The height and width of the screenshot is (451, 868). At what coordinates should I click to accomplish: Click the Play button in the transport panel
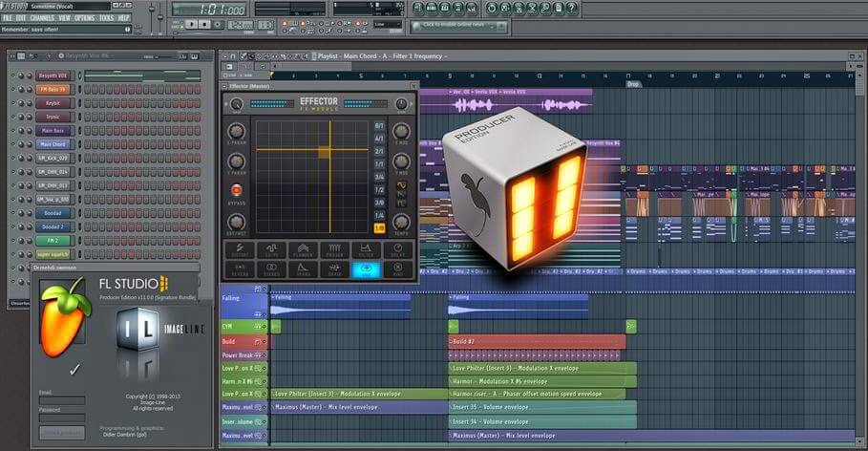192,25
